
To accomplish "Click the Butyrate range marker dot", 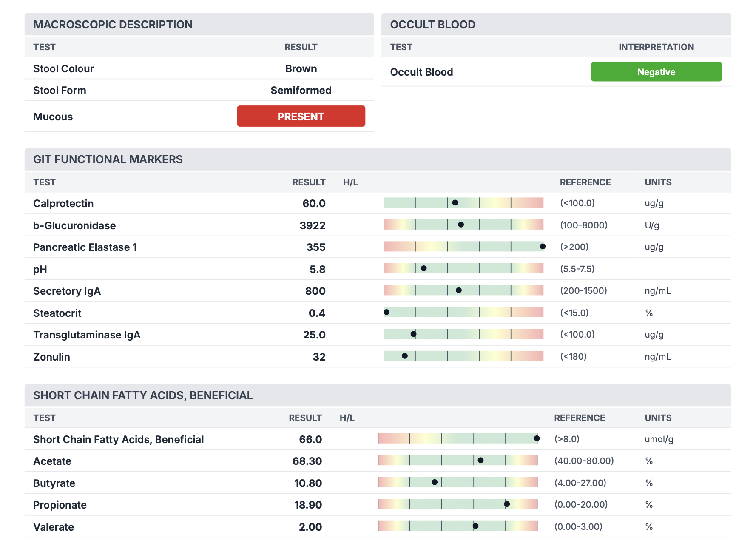I will click(x=435, y=482).
